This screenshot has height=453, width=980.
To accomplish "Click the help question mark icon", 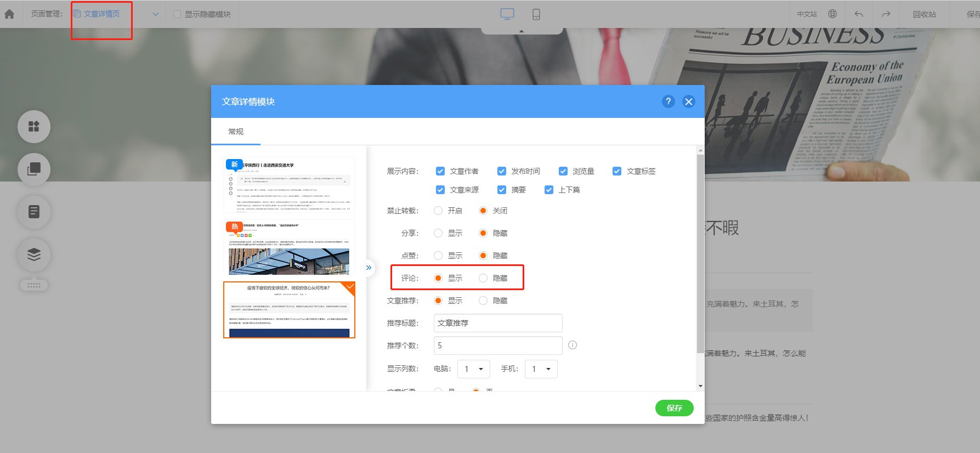I will [668, 101].
